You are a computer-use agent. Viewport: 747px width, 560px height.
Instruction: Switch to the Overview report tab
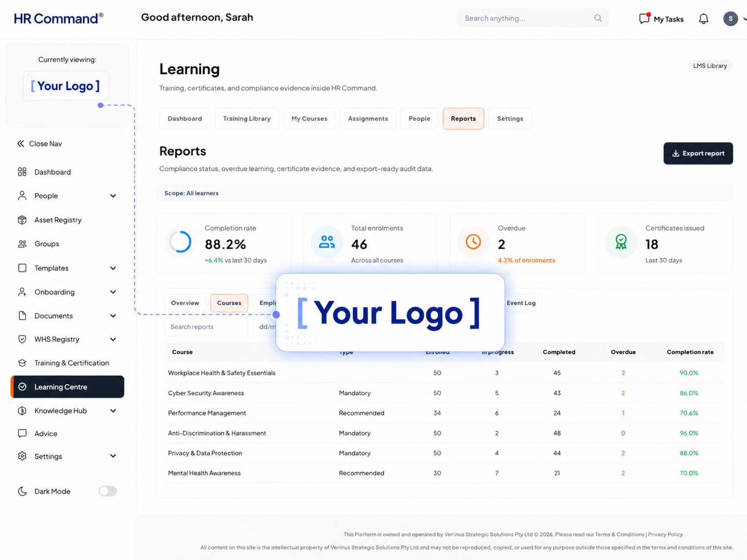pos(185,303)
